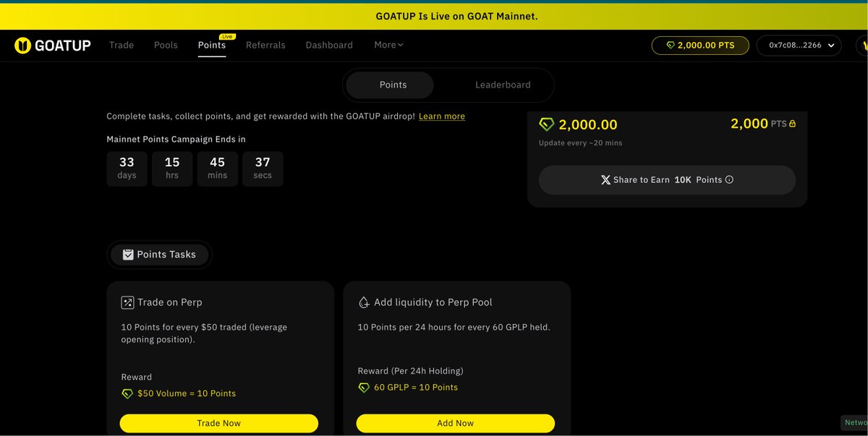The image size is (868, 436).
Task: Open the Pools page
Action: [166, 45]
